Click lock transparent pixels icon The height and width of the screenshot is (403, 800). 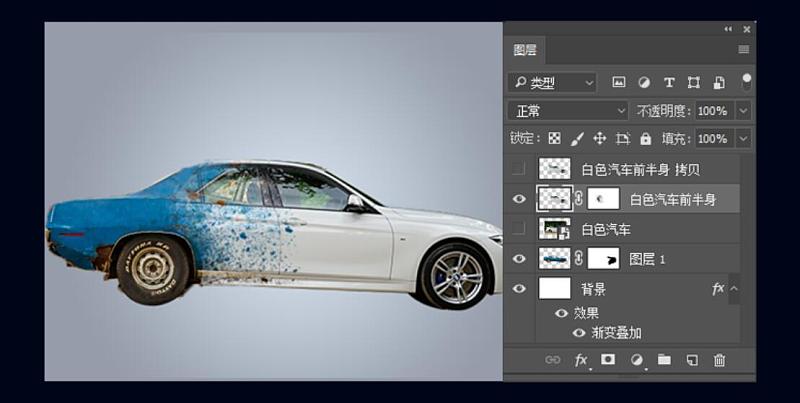[554, 139]
